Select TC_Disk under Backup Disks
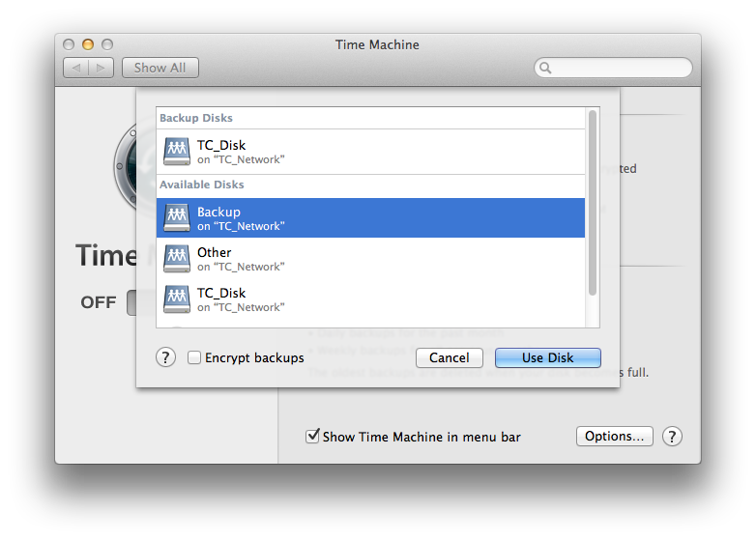756x540 pixels. [x=370, y=152]
